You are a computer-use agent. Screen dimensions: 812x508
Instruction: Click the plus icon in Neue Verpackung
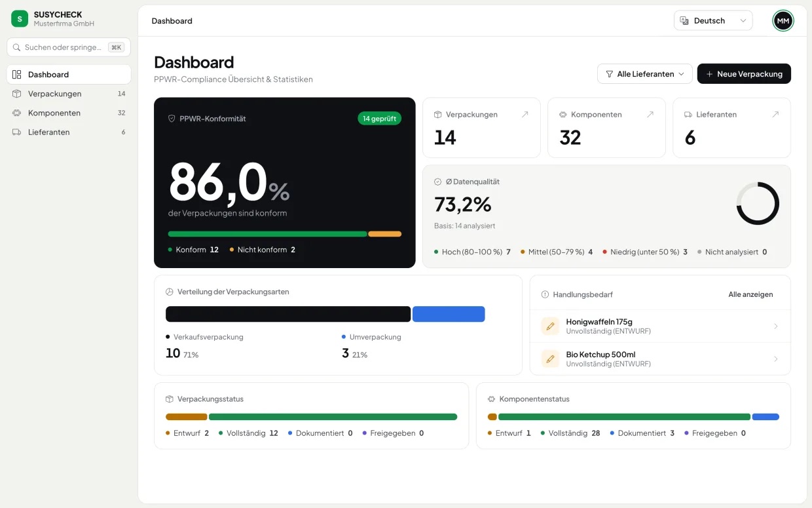coord(709,74)
